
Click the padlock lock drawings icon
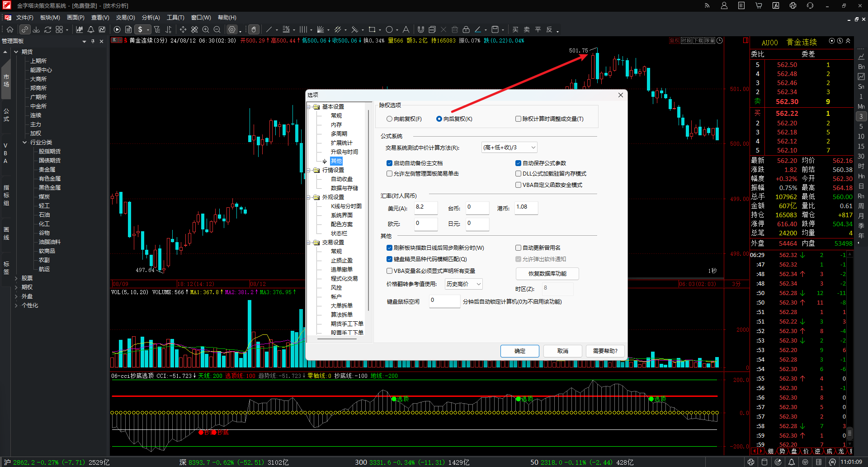point(466,29)
